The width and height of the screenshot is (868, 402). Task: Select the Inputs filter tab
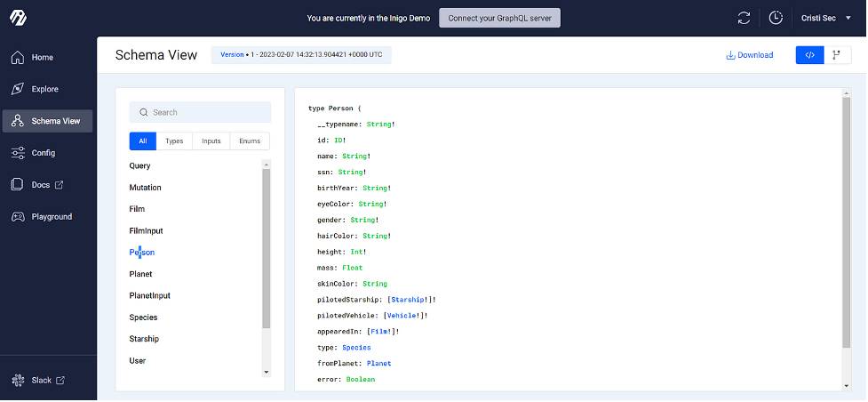(x=211, y=141)
